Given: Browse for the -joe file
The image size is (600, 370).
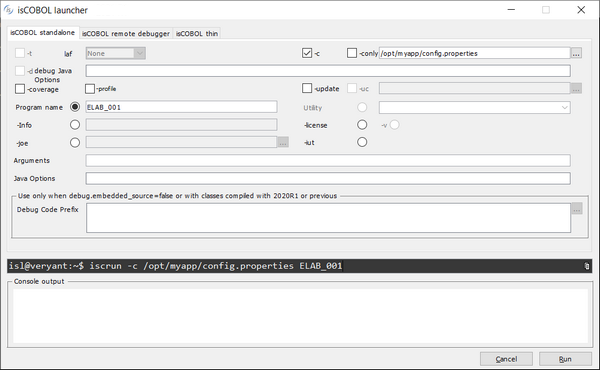Looking at the screenshot, I should (283, 142).
